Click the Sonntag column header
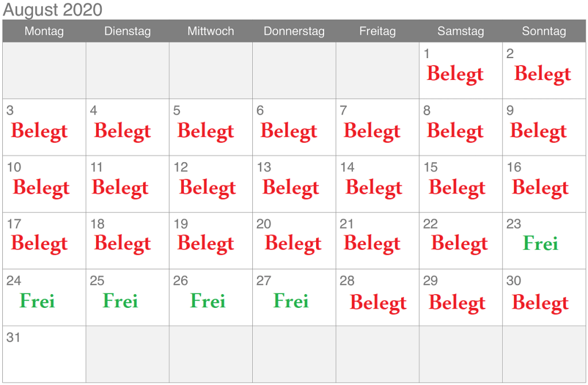The height and width of the screenshot is (385, 588). 544,31
